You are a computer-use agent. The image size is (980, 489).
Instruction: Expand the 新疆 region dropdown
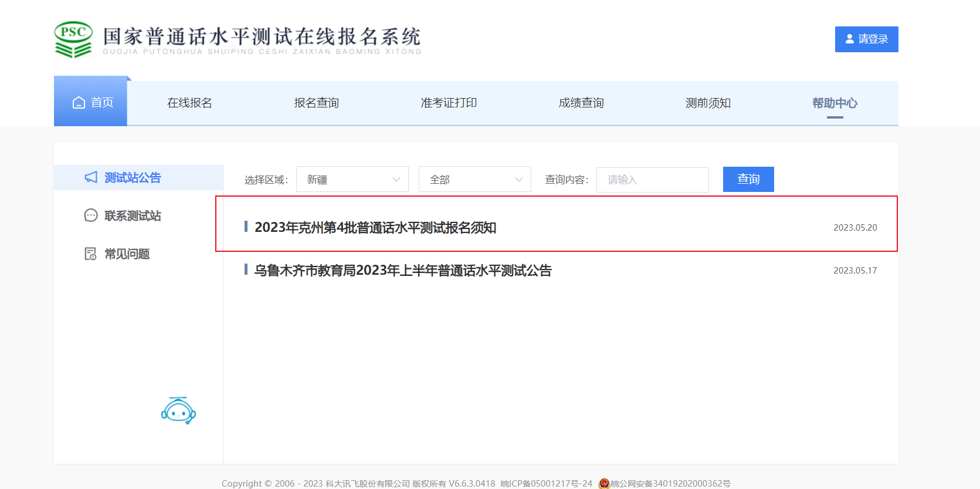[x=352, y=180]
